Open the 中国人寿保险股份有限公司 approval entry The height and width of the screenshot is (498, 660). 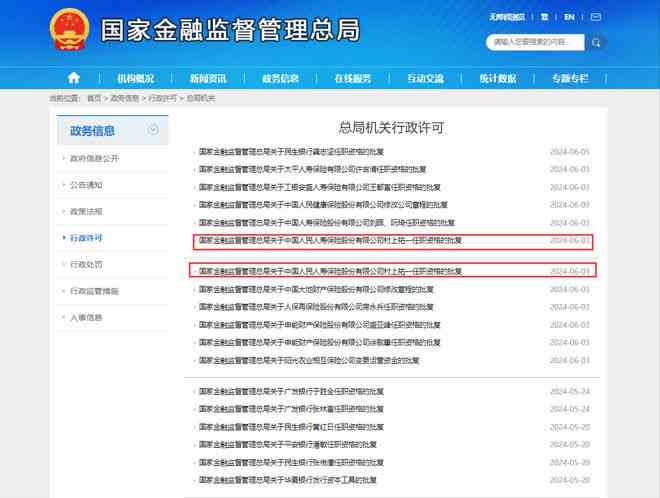[x=327, y=222]
